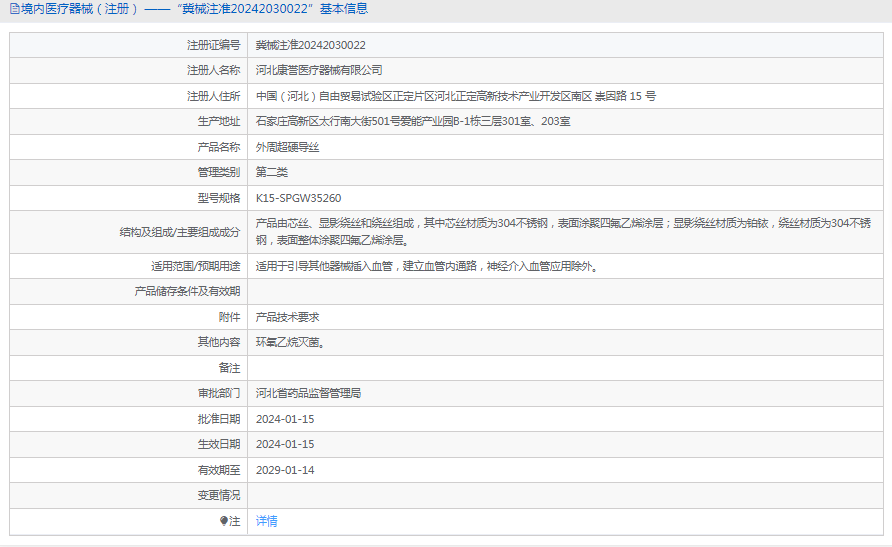Click the dot icon next to 注
892x547 pixels.
(x=224, y=521)
